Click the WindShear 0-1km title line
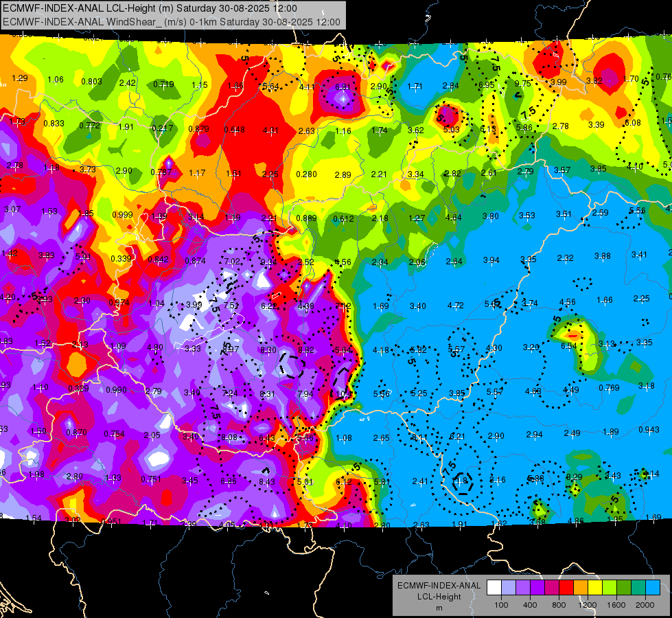The image size is (672, 618). (x=172, y=22)
